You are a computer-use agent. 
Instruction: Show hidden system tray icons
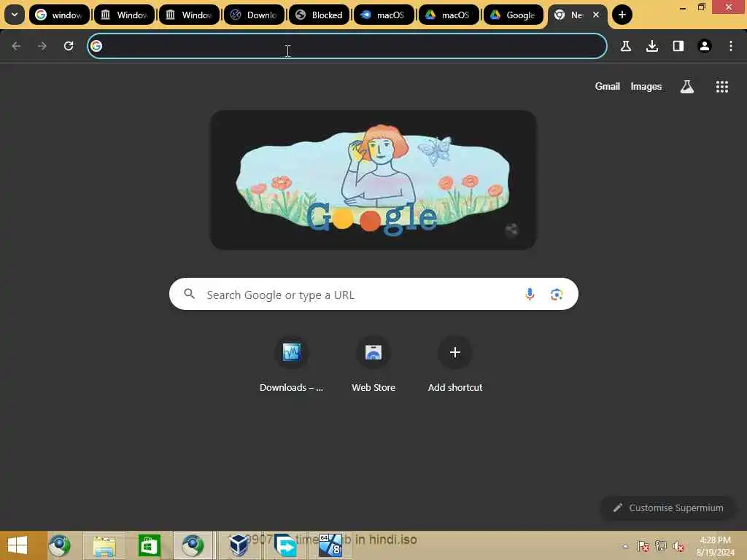click(x=625, y=546)
